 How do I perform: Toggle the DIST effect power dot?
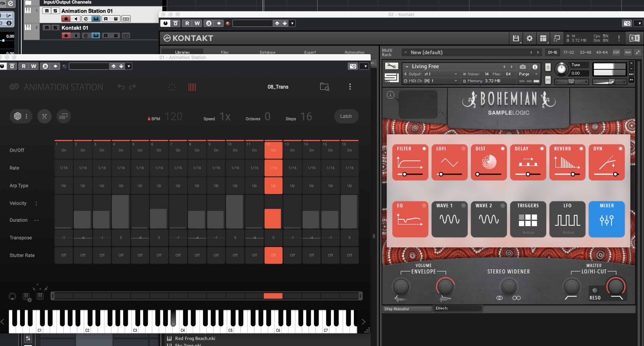tap(503, 148)
